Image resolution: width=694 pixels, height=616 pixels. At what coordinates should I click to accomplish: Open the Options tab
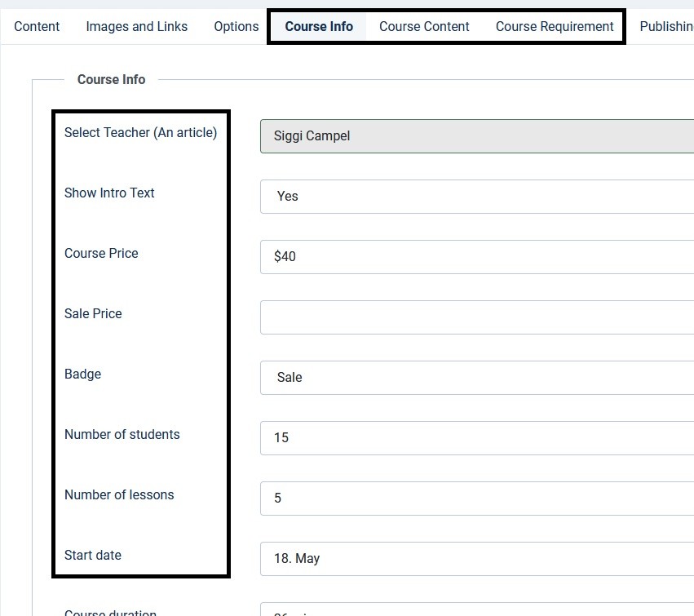click(x=236, y=26)
